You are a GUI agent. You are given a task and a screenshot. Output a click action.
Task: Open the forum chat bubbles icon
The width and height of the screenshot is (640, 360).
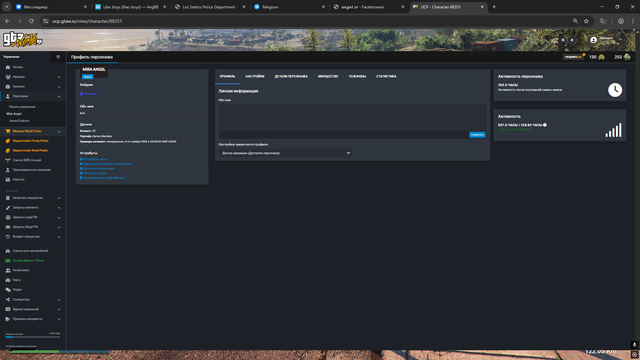point(8,290)
